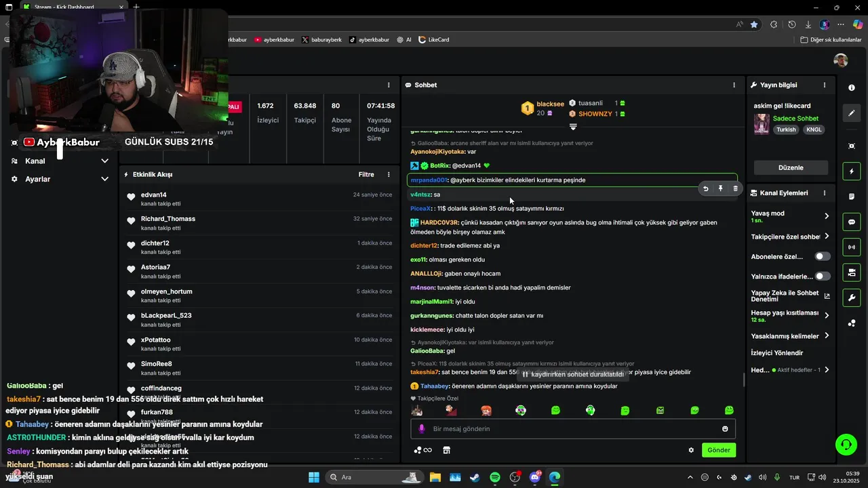Viewport: 868px width, 488px height.
Task: Pin the mrpanda001 chat message
Action: click(720, 188)
